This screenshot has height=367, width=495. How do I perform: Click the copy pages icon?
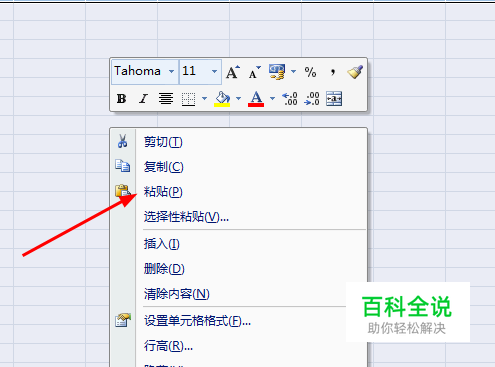coord(123,166)
